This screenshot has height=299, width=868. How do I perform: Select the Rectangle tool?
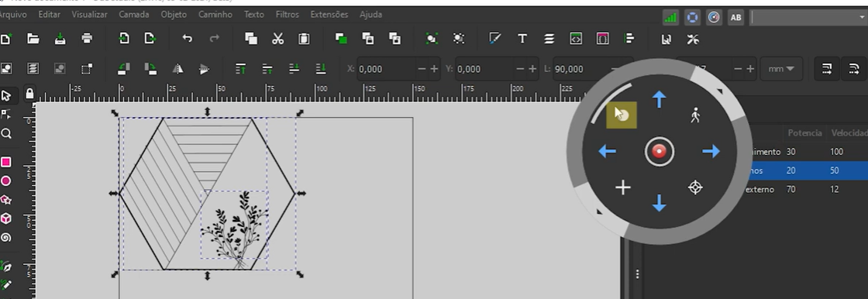click(x=6, y=162)
